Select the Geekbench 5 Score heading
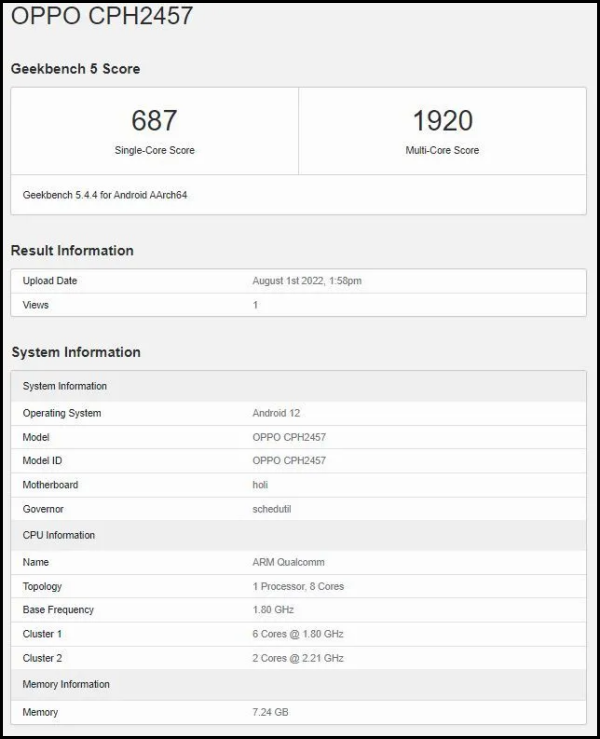The height and width of the screenshot is (739, 600). point(75,69)
